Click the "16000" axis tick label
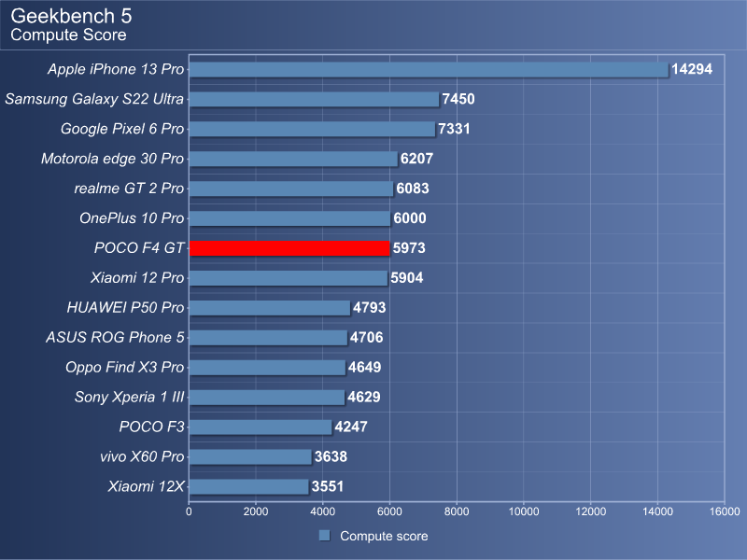 [725, 511]
